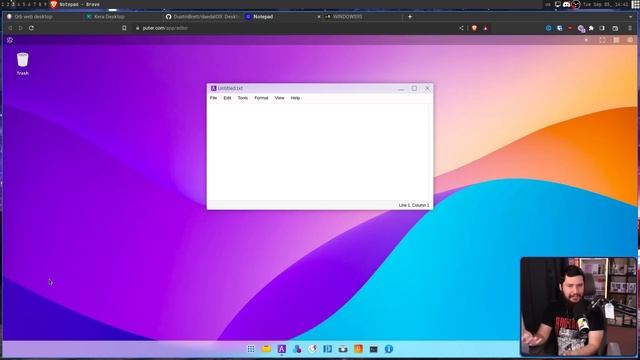Maximize the Untitled.txt Notepad window
Image resolution: width=640 pixels, height=360 pixels.
coord(414,88)
